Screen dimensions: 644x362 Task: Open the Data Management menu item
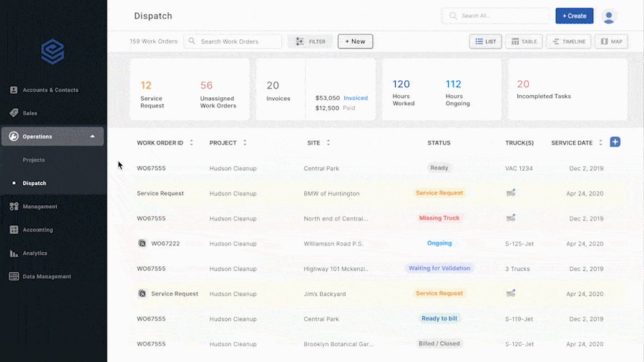(47, 277)
